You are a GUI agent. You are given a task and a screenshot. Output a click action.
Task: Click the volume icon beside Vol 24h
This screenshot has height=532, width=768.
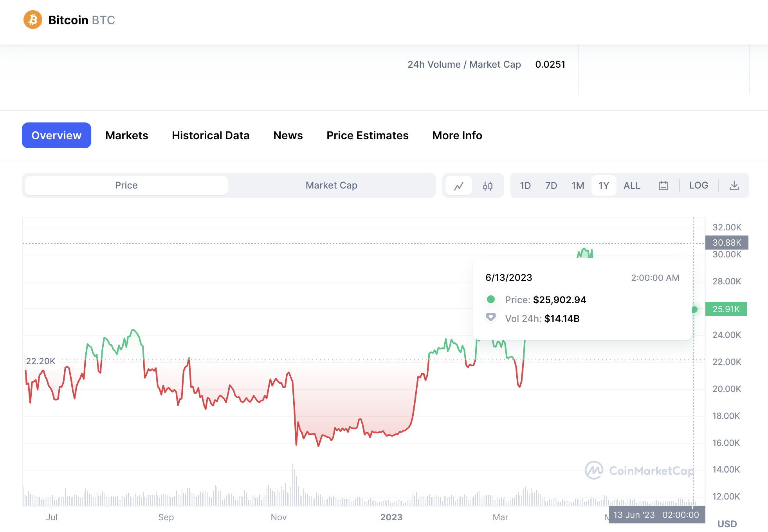point(490,317)
